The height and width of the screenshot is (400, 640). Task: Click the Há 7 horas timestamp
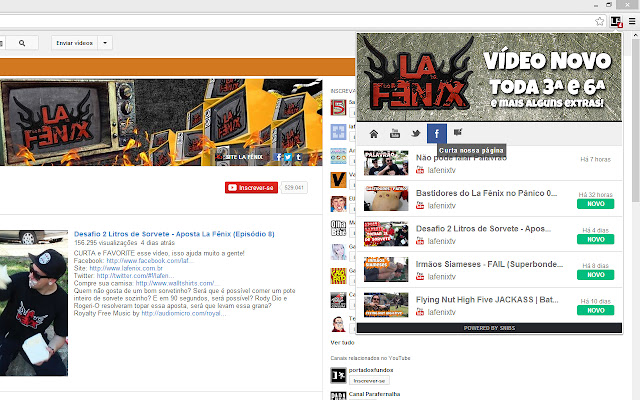pyautogui.click(x=596, y=159)
